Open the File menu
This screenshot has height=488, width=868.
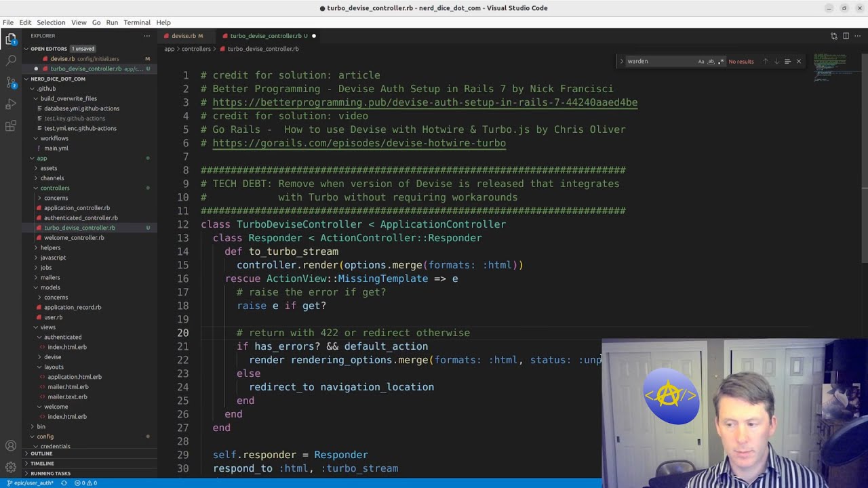pyautogui.click(x=8, y=22)
